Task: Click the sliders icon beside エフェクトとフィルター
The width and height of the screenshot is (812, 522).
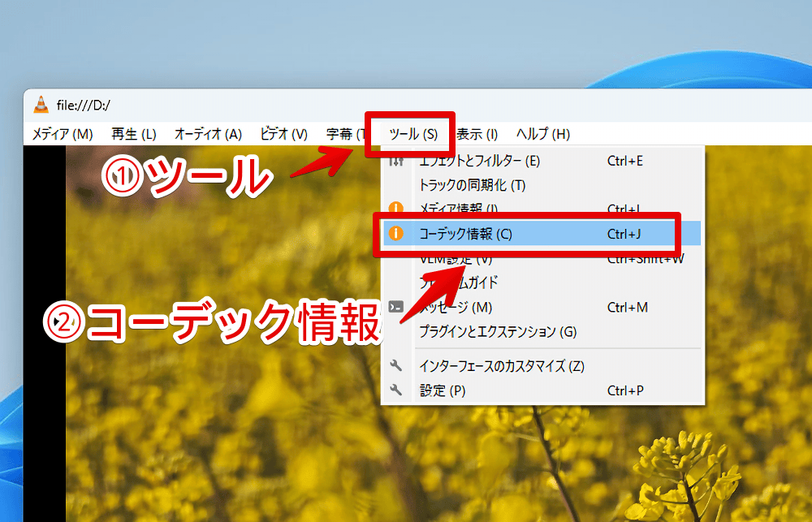Action: pyautogui.click(x=396, y=161)
